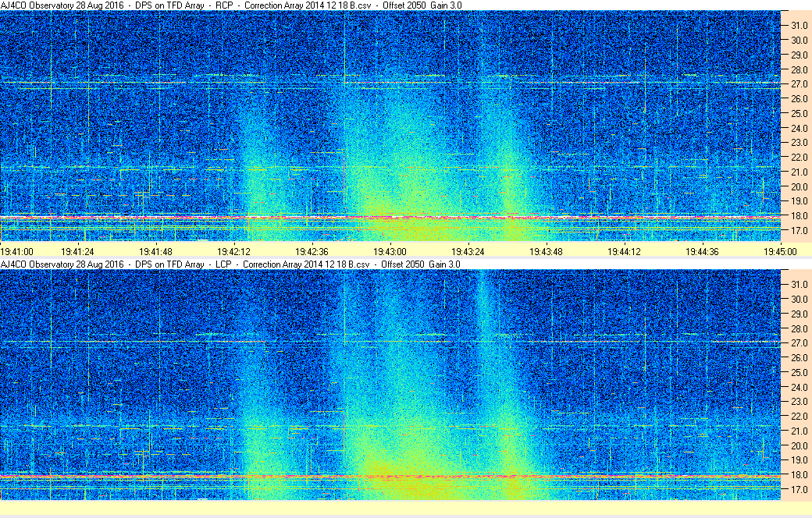Click 17.0 frequency label in LCP panel

(799, 489)
